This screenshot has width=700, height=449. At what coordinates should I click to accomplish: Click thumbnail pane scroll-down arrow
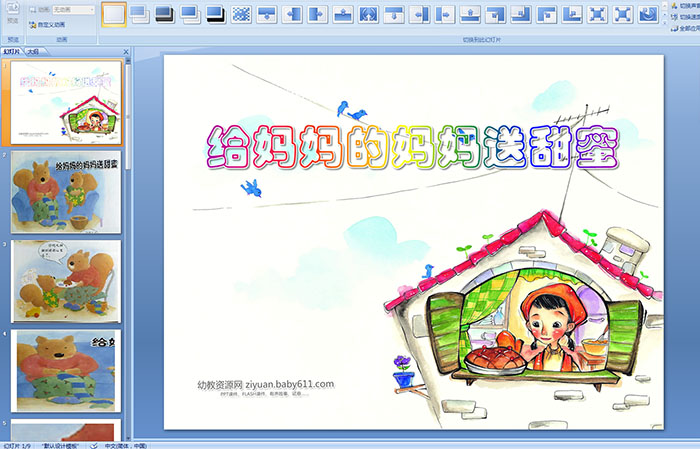tap(129, 438)
